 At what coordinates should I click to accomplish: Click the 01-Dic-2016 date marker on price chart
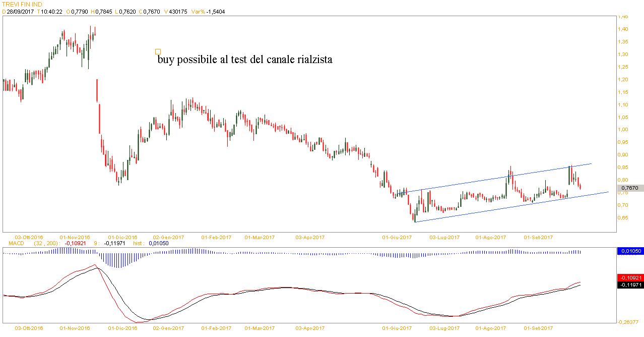click(122, 237)
